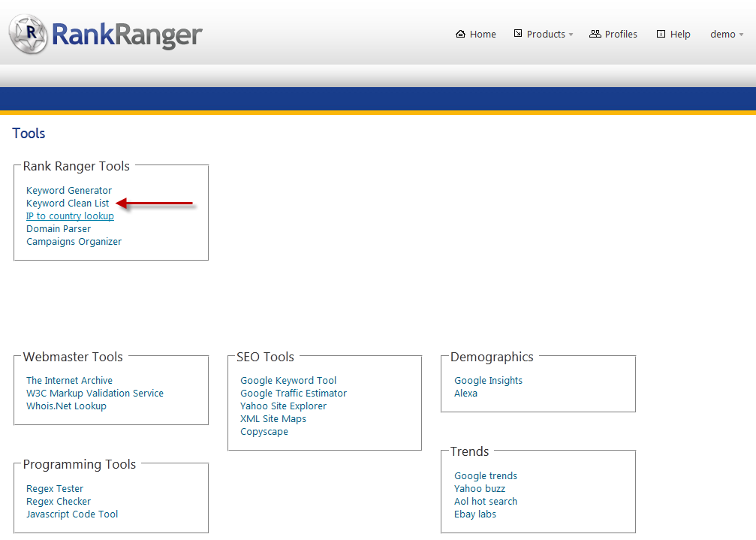This screenshot has width=756, height=540.
Task: Open the Regex Tester tool
Action: click(x=55, y=489)
